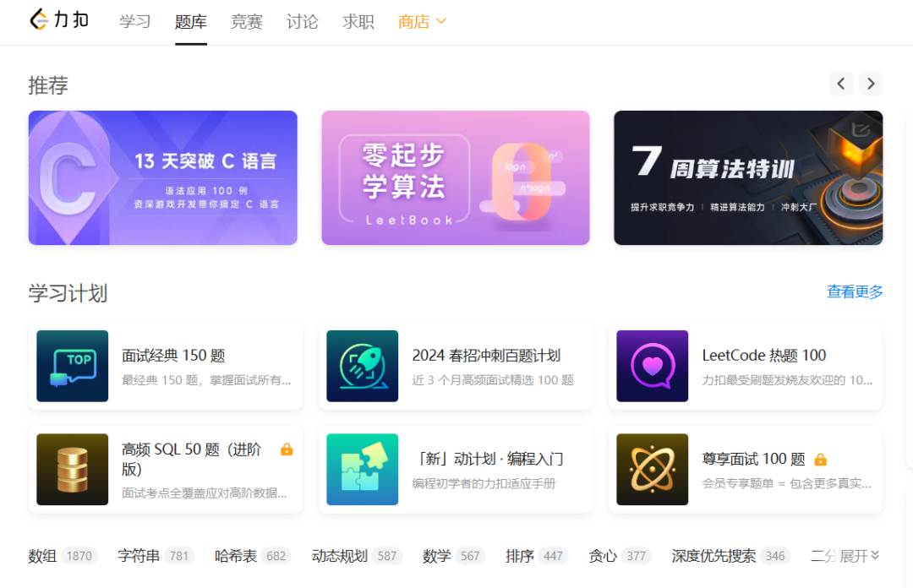The image size is (913, 588).
Task: Open the 尊享面试 100 题 title
Action: pyautogui.click(x=753, y=459)
